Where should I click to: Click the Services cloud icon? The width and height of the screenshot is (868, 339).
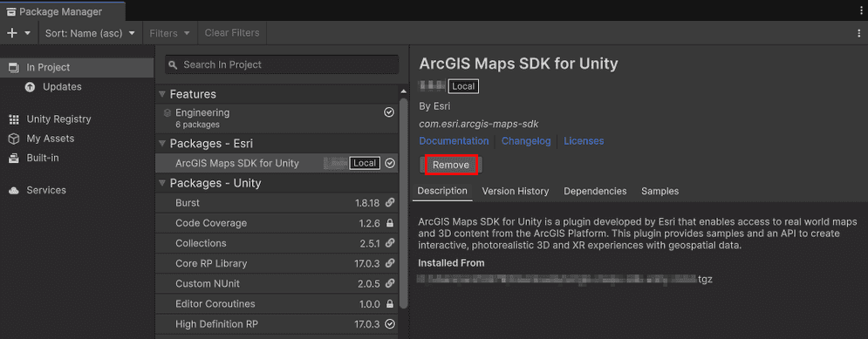14,190
